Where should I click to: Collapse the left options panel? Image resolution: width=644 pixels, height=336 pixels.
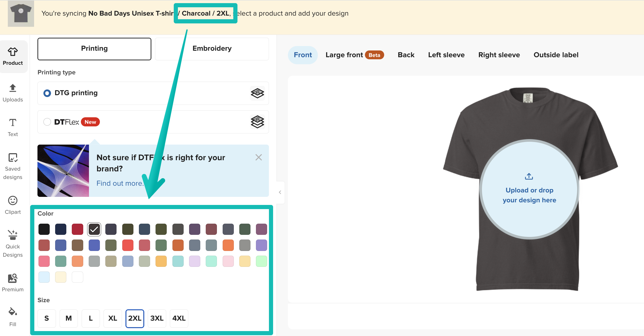(x=280, y=192)
